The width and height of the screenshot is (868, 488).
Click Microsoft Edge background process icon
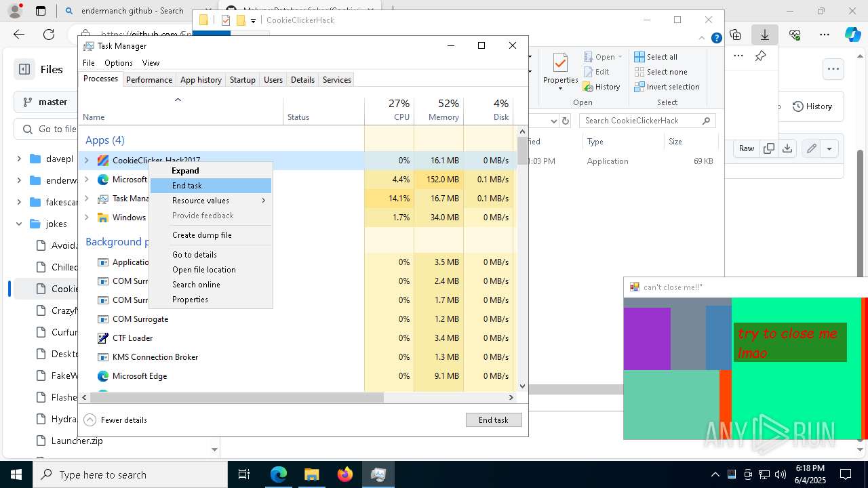coord(103,376)
